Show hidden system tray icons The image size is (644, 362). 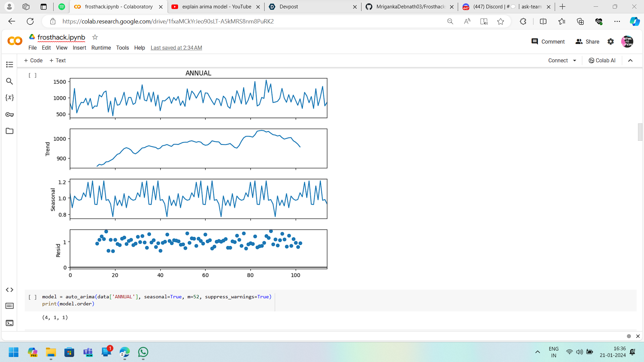tap(537, 352)
